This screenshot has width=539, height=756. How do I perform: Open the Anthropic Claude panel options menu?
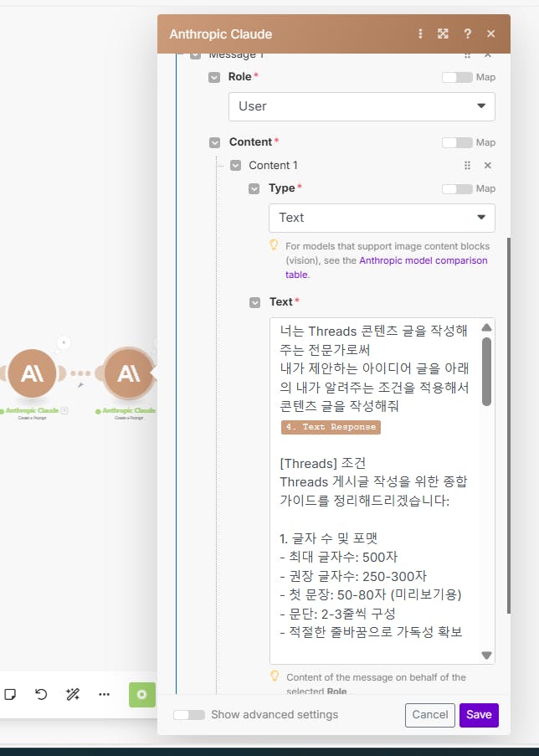(420, 33)
